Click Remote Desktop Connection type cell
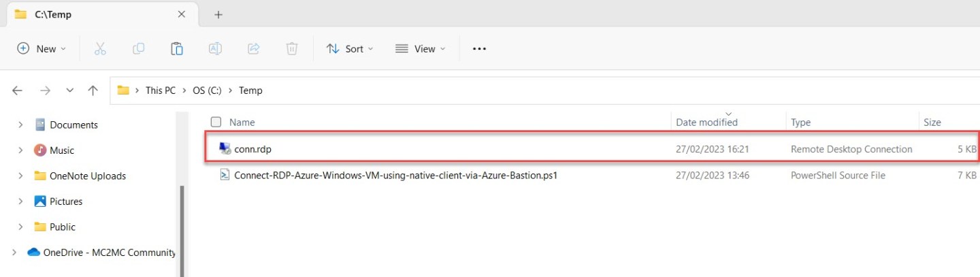The width and height of the screenshot is (980, 277). [851, 149]
